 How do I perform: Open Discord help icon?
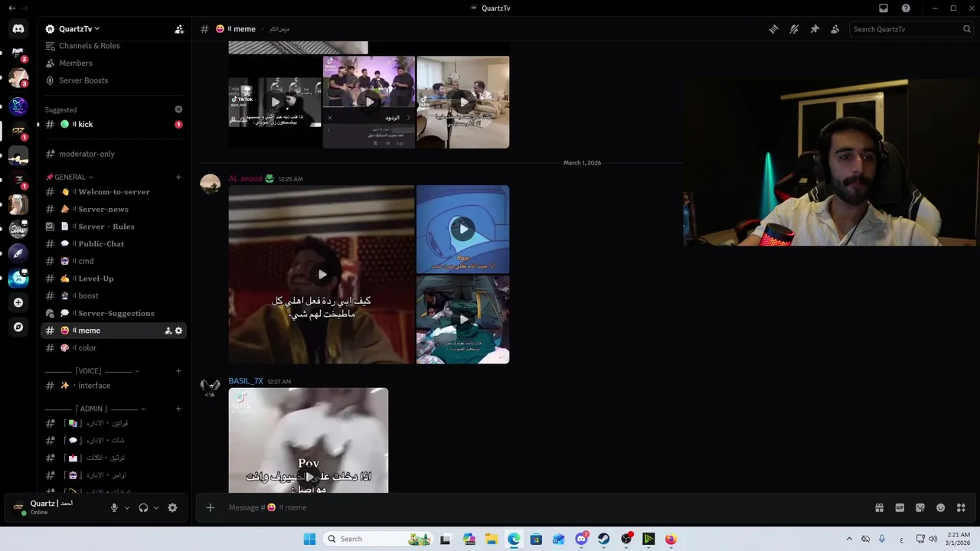pyautogui.click(x=906, y=8)
